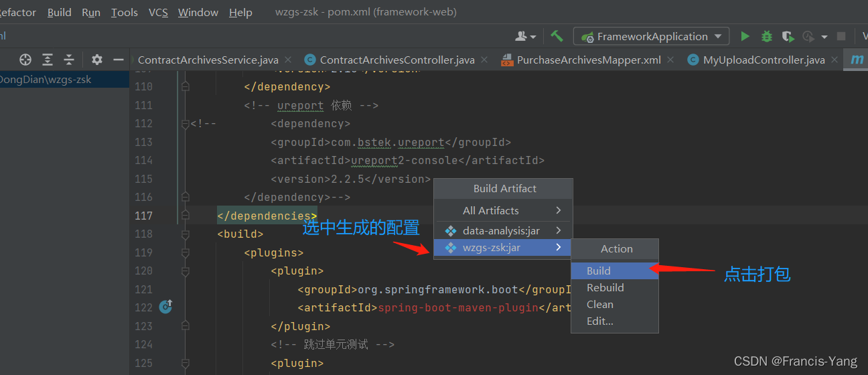Open the Run menu
The image size is (868, 375).
pyautogui.click(x=91, y=12)
